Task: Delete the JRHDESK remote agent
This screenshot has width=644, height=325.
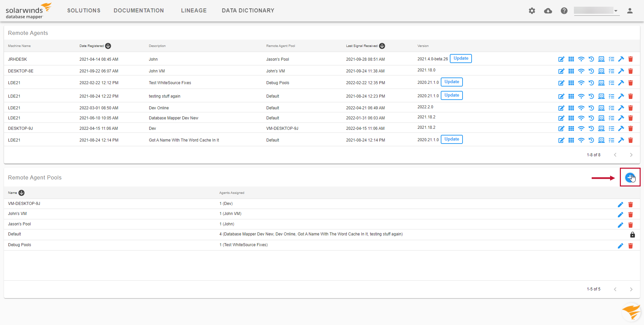Action: coord(631,59)
